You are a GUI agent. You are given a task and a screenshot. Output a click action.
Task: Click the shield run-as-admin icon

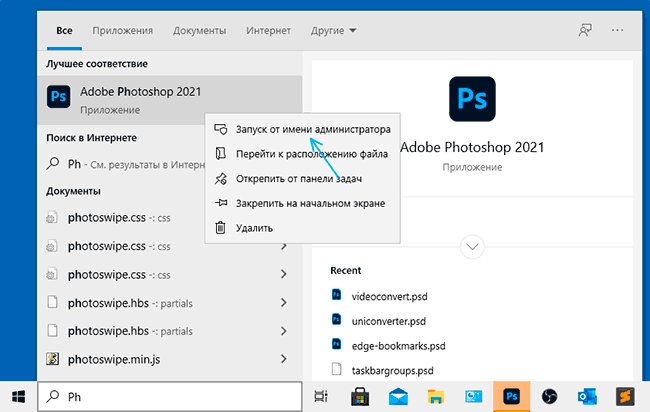pos(221,129)
